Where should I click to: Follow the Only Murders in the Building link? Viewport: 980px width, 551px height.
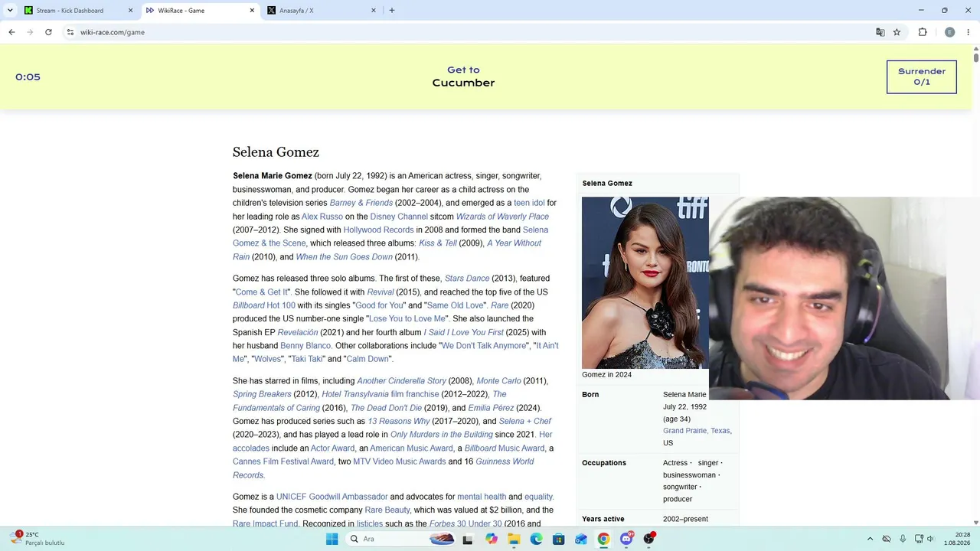pos(442,435)
